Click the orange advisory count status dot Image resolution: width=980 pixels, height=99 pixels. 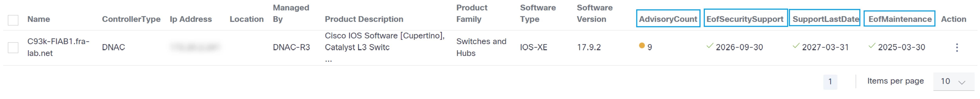(x=642, y=46)
